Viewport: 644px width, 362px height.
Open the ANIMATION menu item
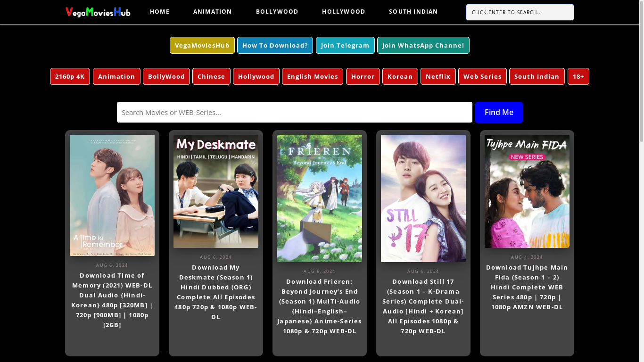pyautogui.click(x=213, y=12)
